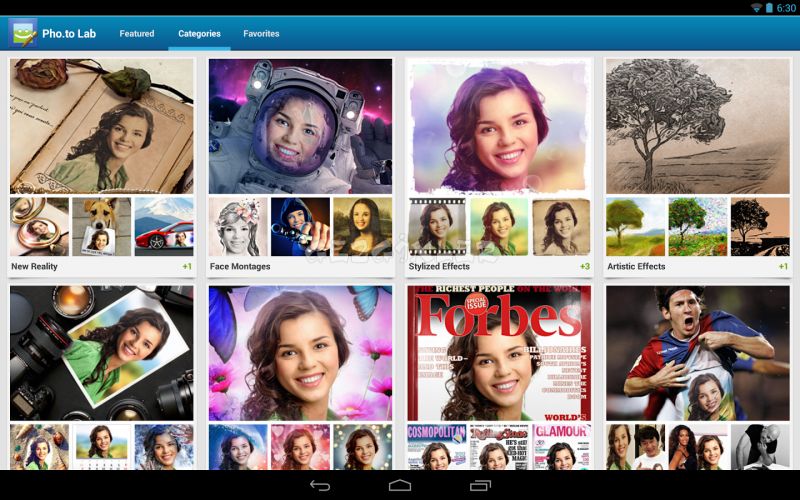Image resolution: width=800 pixels, height=500 pixels.
Task: Open the Stylized Effects category label
Action: (x=439, y=266)
